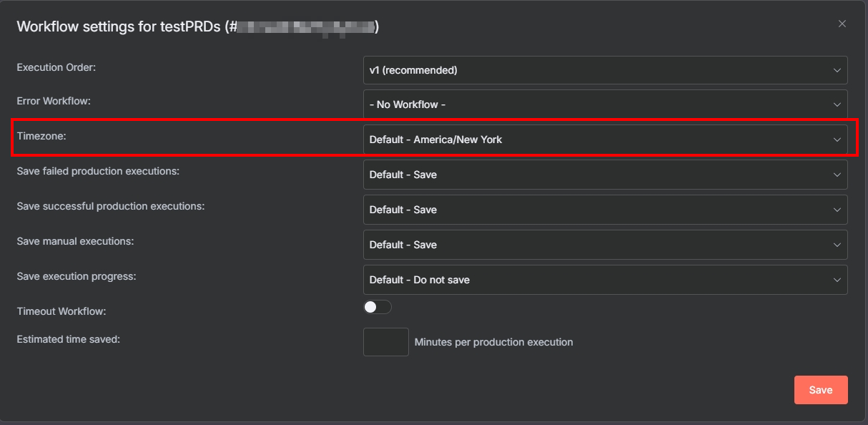Click the 'Timeout Workflow:' label text
The image size is (868, 425).
61,311
